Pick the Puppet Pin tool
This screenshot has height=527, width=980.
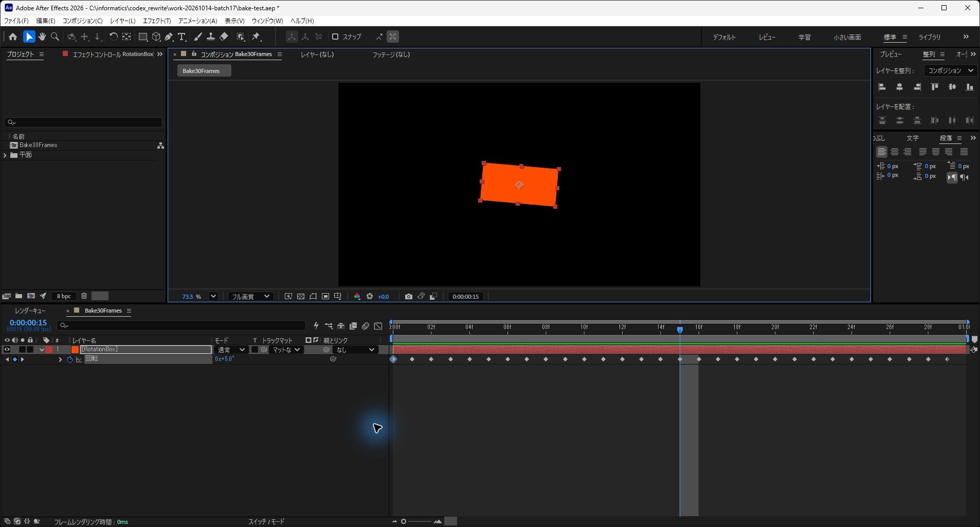(256, 37)
